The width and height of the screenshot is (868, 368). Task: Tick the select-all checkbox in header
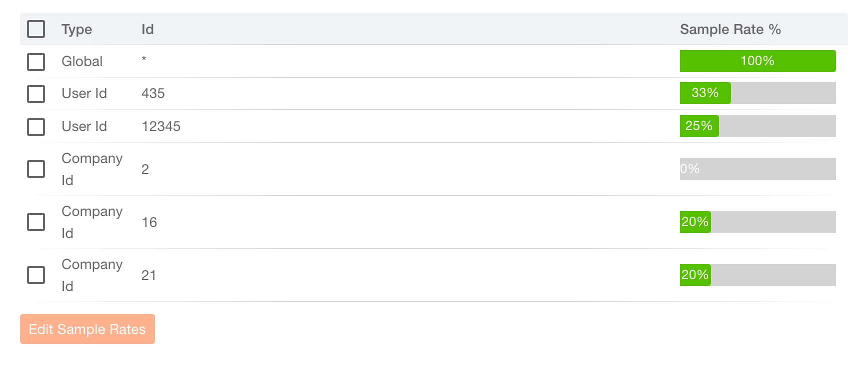click(36, 29)
